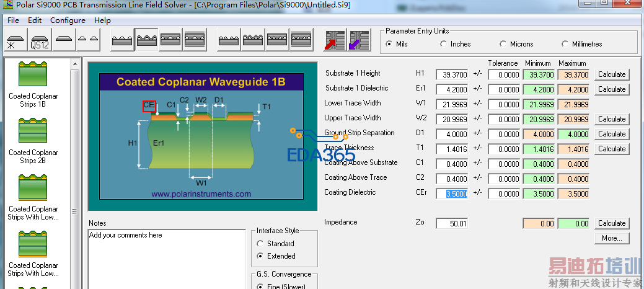Select the coated differential coplanar structure icon

[x=253, y=40]
